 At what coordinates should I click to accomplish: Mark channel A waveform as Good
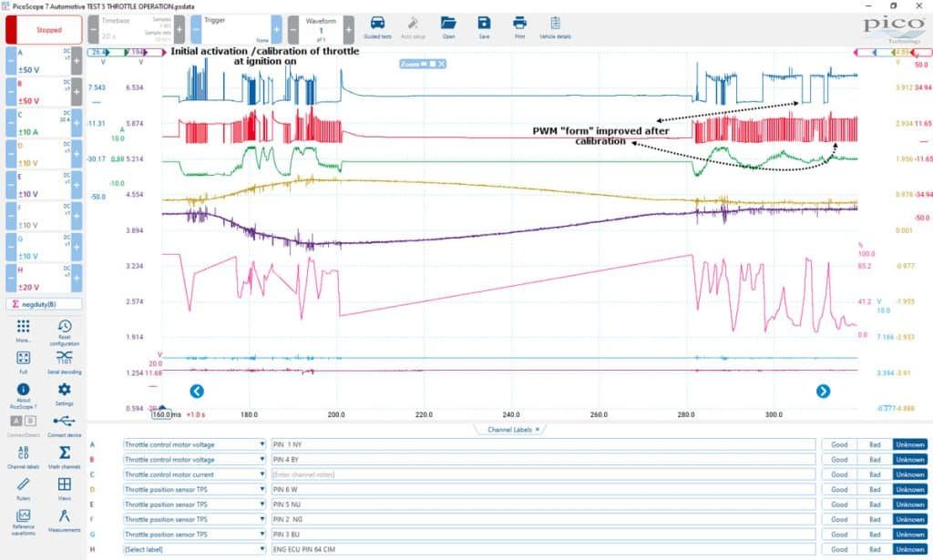click(839, 444)
